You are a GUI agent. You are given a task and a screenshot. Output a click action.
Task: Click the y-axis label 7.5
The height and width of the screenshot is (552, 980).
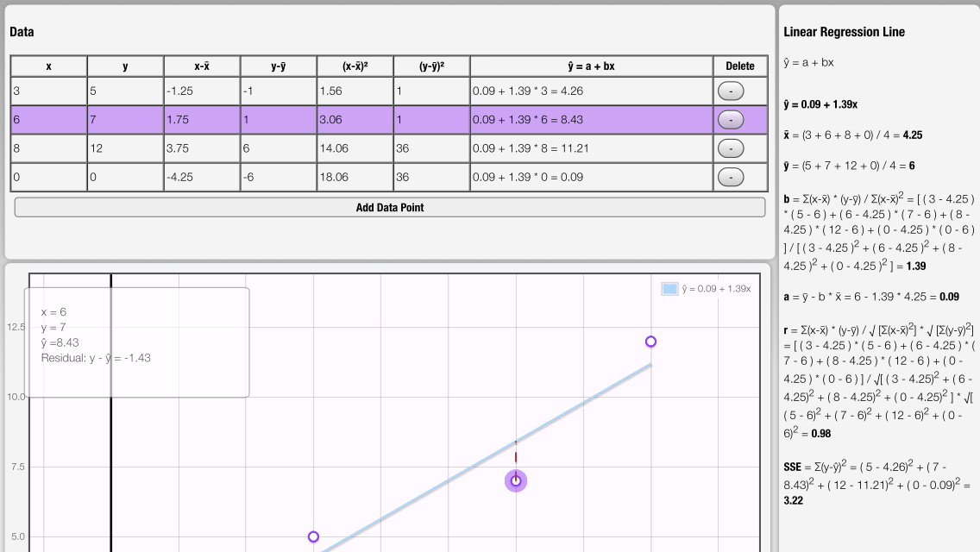(x=17, y=467)
